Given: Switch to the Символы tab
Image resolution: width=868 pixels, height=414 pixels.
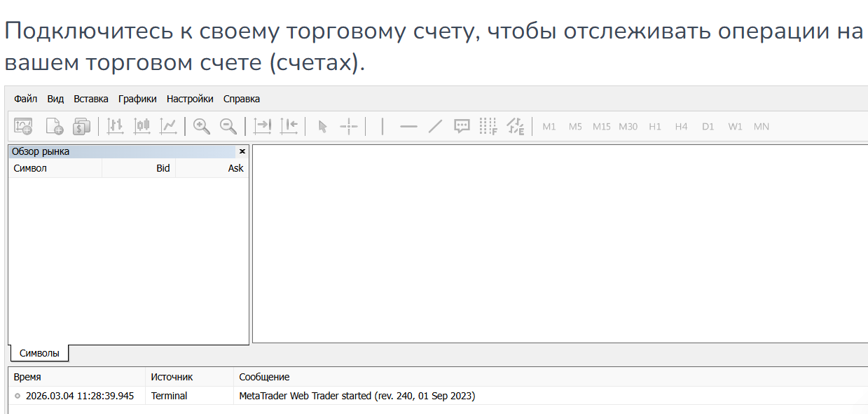Looking at the screenshot, I should 39,353.
